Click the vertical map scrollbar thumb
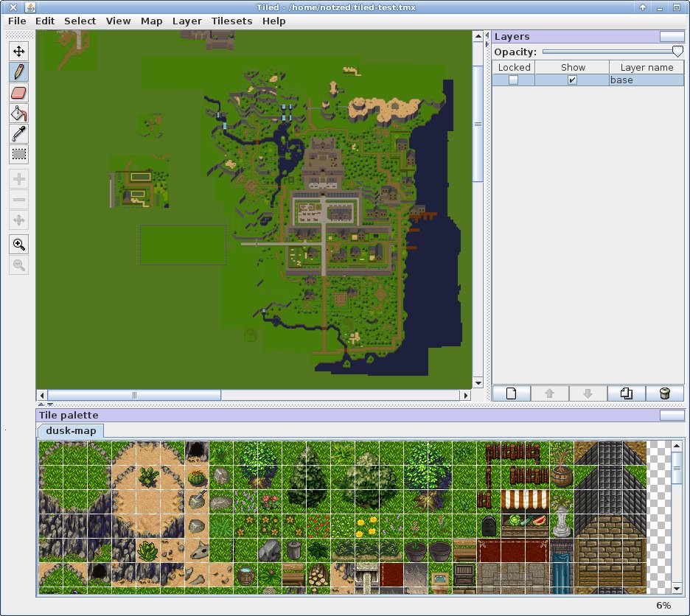This screenshot has width=690, height=616. pos(478,124)
